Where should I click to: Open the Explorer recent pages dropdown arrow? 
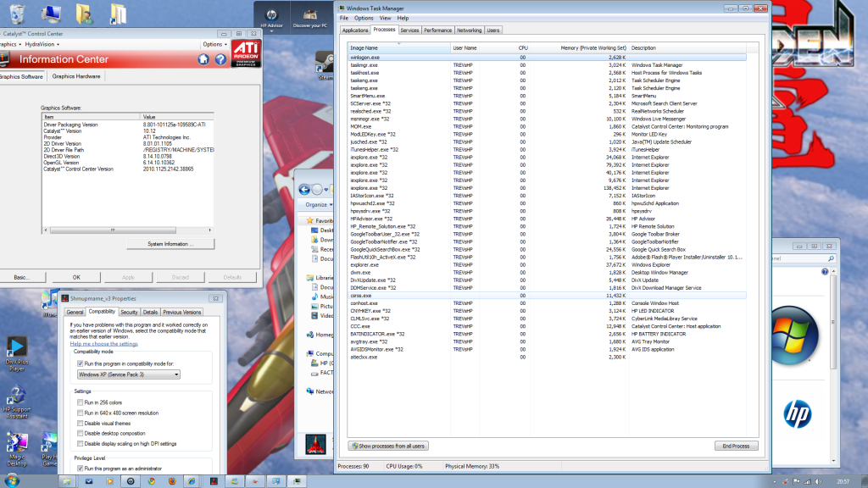326,190
